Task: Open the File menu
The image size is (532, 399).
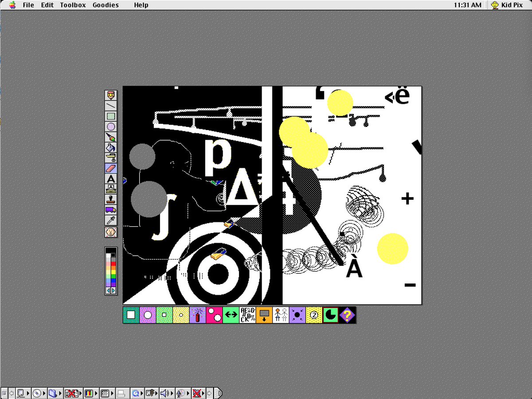Action: [x=28, y=5]
